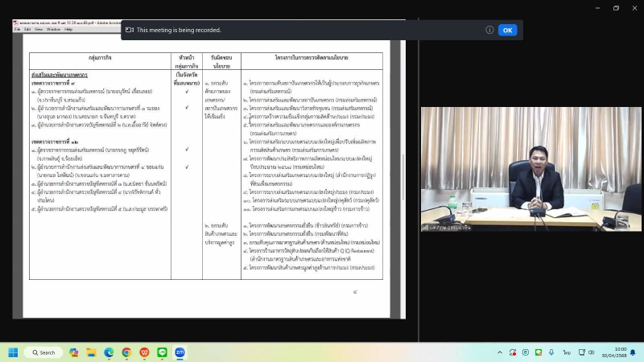Click the taskbar Search box
This screenshot has width=644, height=362.
tap(43, 352)
